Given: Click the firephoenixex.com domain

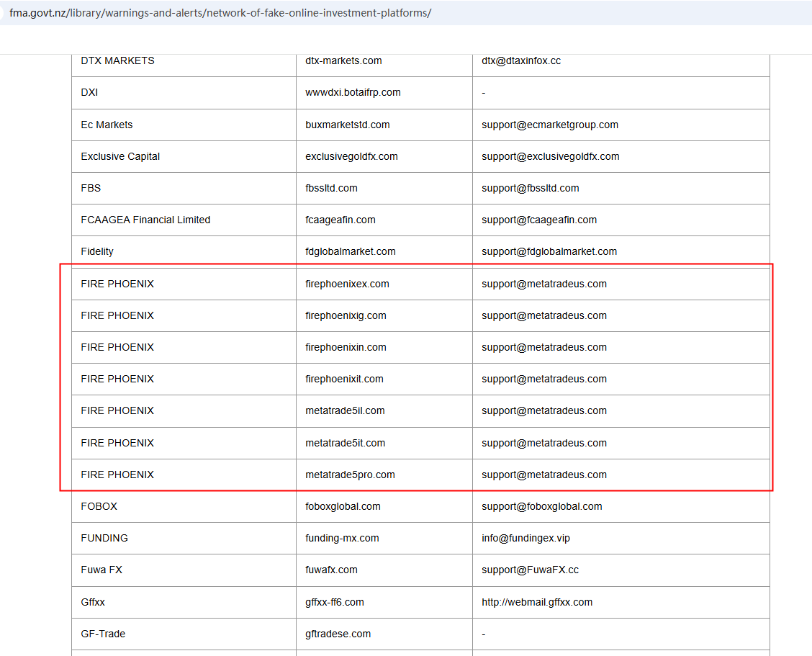Looking at the screenshot, I should (347, 284).
